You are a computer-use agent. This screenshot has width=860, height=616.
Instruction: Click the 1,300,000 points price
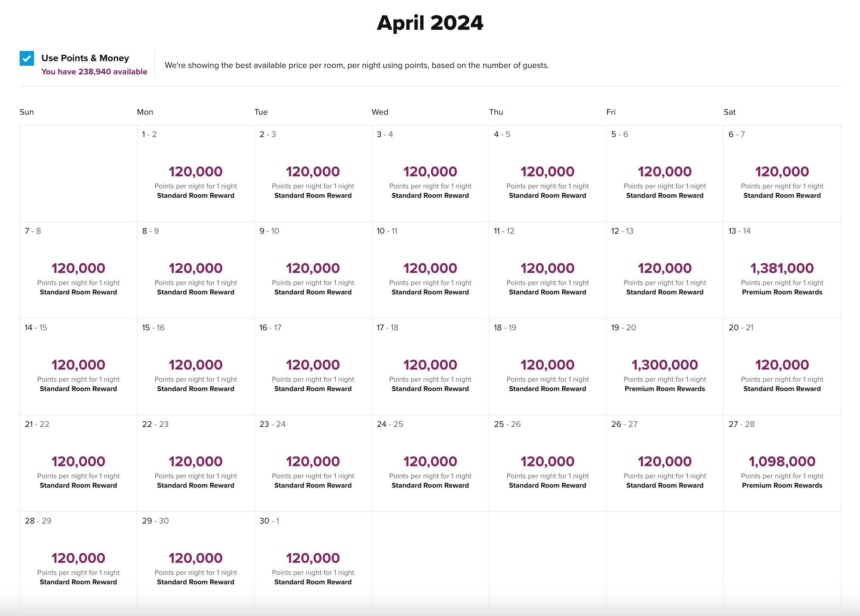pos(664,365)
